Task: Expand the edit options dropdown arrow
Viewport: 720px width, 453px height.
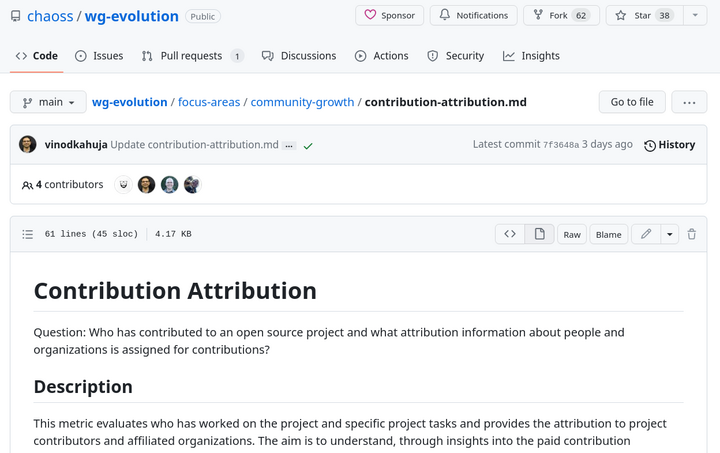Action: (669, 234)
